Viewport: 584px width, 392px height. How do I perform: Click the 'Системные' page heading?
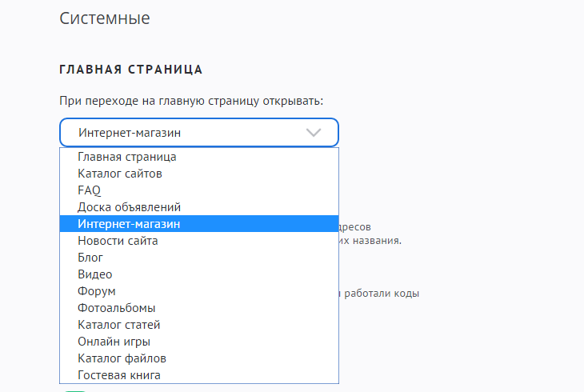105,18
